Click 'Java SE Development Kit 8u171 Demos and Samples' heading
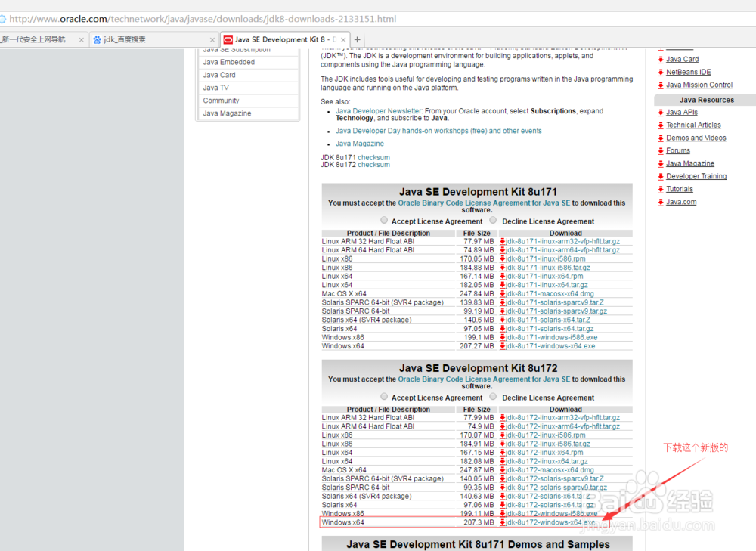Viewport: 756px width, 551px height. tap(478, 544)
